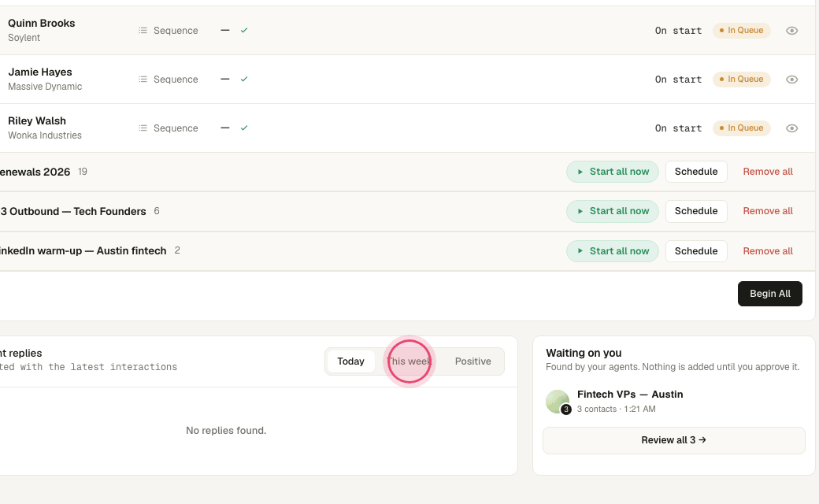The image size is (819, 504).
Task: Start all now for Outbound Tech Founders
Action: [612, 212]
